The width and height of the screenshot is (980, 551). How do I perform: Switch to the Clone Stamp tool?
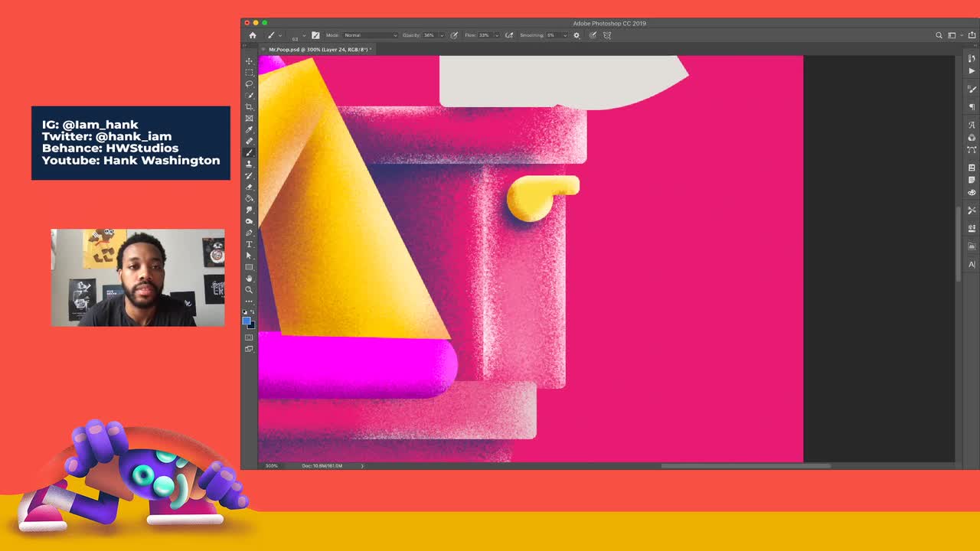(x=249, y=164)
